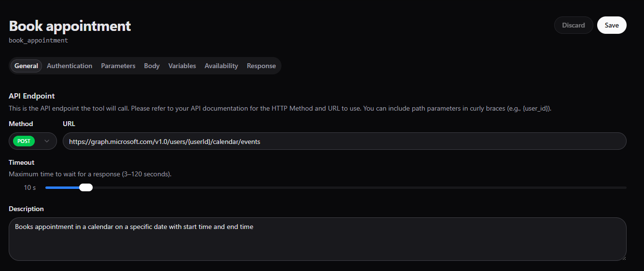Switch to the Authentication tab
This screenshot has width=644, height=271.
[x=70, y=66]
